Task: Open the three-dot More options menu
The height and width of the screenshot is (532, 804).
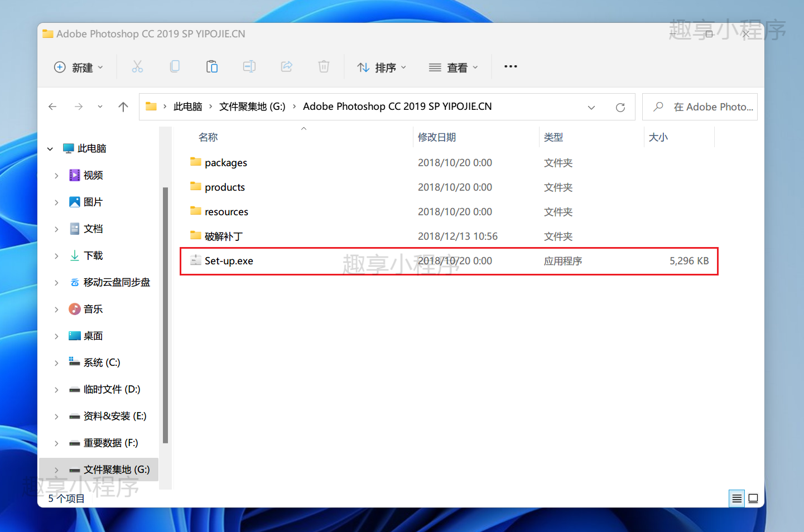Action: tap(511, 66)
